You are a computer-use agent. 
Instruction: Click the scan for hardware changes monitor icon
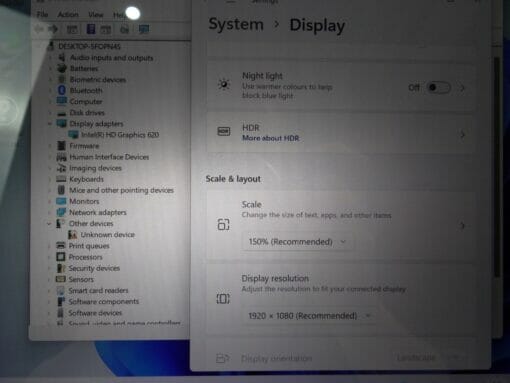144,29
